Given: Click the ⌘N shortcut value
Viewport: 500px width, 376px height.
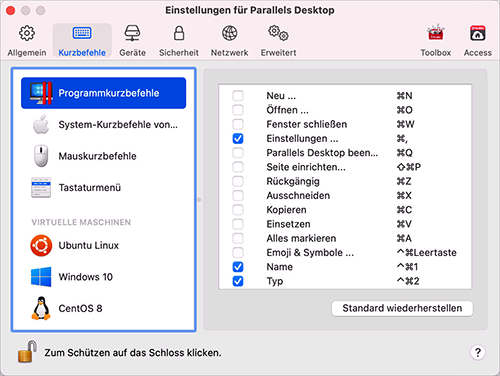Looking at the screenshot, I should click(x=404, y=96).
